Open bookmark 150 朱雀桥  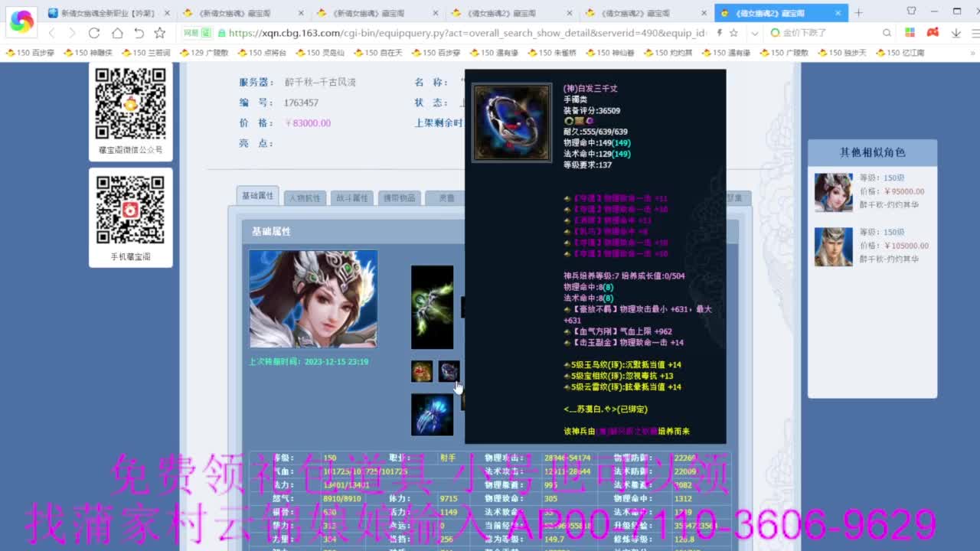coord(551,53)
